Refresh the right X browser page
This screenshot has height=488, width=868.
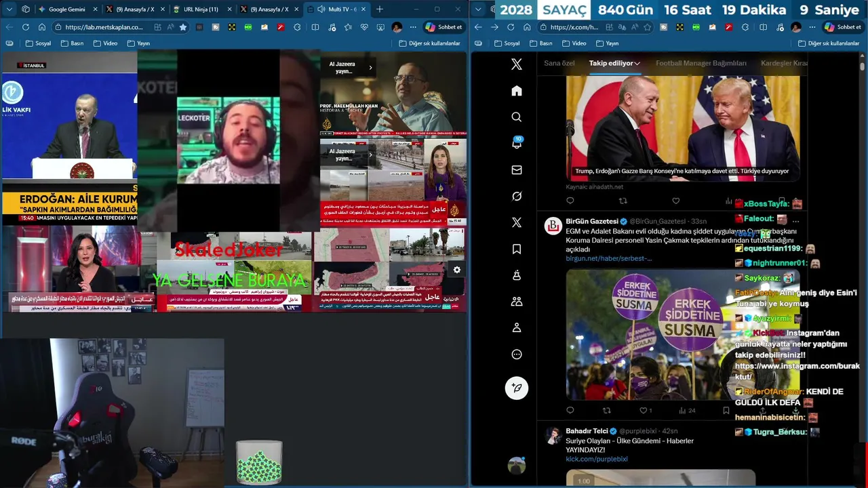tap(509, 27)
